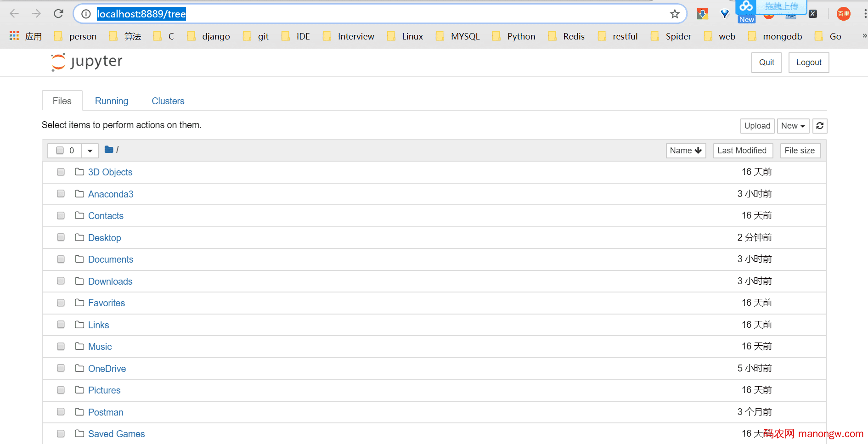Click the refresh notebook list icon
The height and width of the screenshot is (444, 868).
[820, 126]
